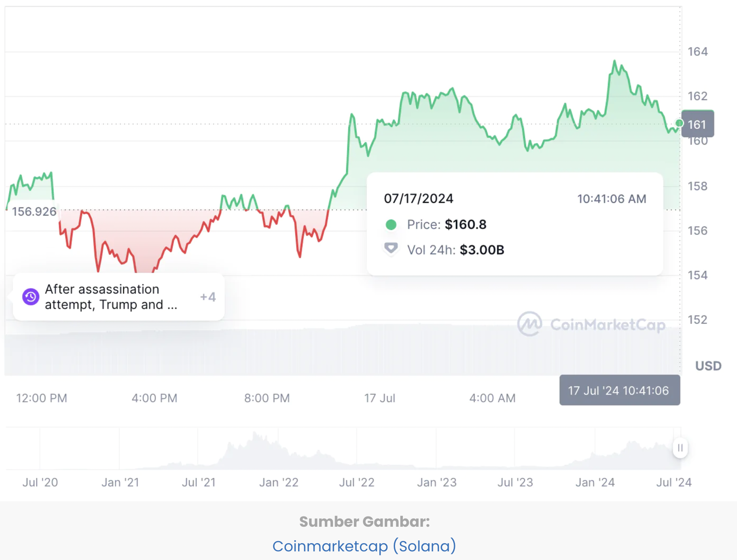Click the USD currency label
Image resolution: width=737 pixels, height=560 pixels.
pyautogui.click(x=708, y=366)
